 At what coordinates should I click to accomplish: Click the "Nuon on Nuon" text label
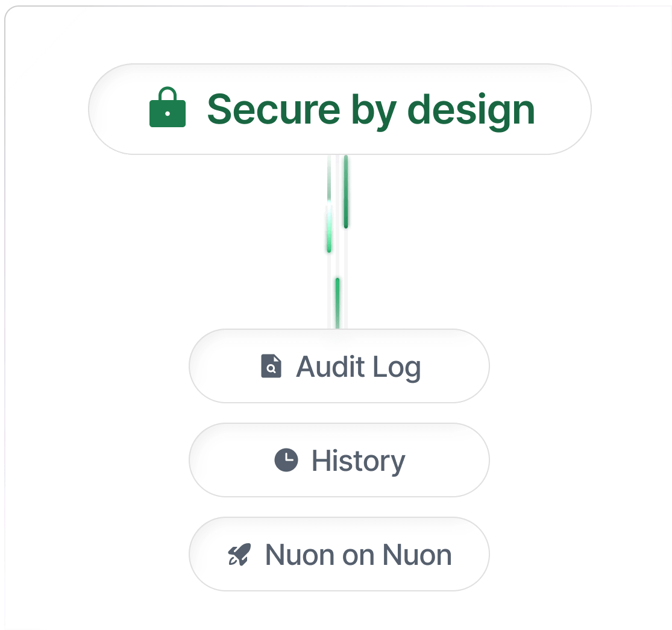[x=358, y=555]
